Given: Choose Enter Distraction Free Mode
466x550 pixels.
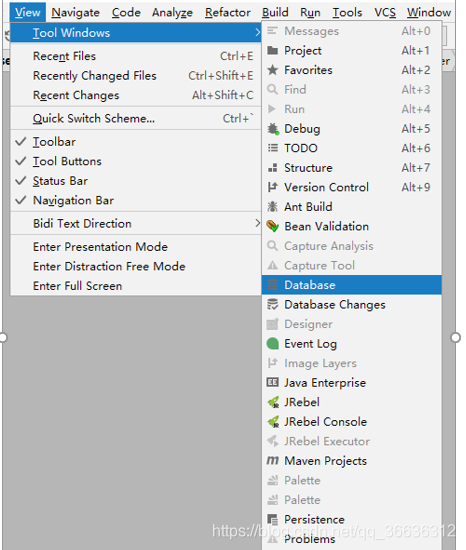Looking at the screenshot, I should pyautogui.click(x=136, y=266).
